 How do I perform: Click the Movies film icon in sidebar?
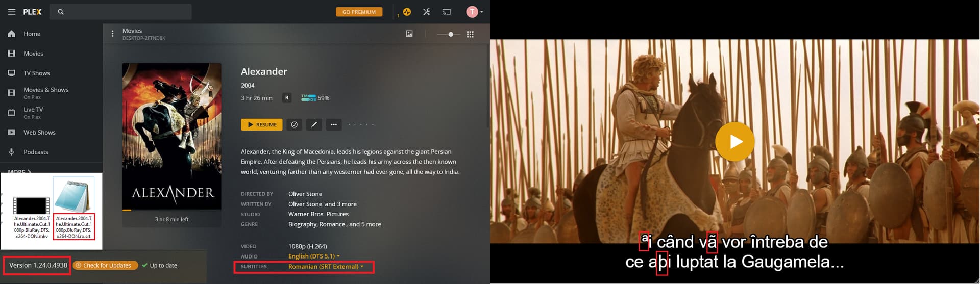[x=11, y=54]
